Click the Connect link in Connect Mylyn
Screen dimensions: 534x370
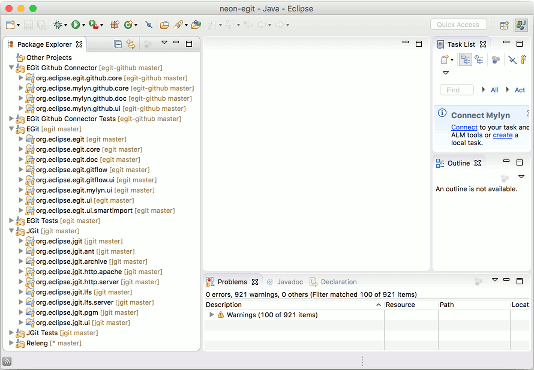click(x=464, y=127)
